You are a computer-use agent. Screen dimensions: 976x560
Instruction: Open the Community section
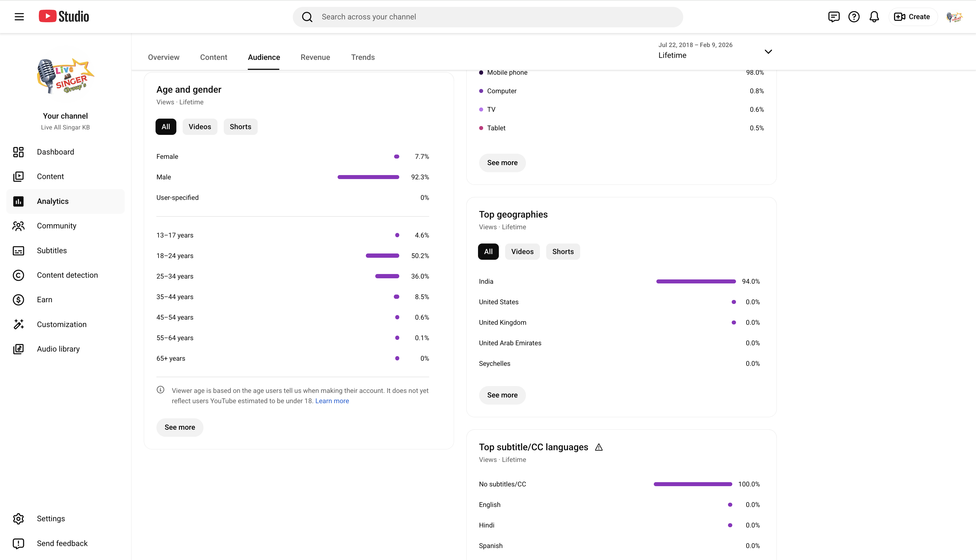(65, 226)
